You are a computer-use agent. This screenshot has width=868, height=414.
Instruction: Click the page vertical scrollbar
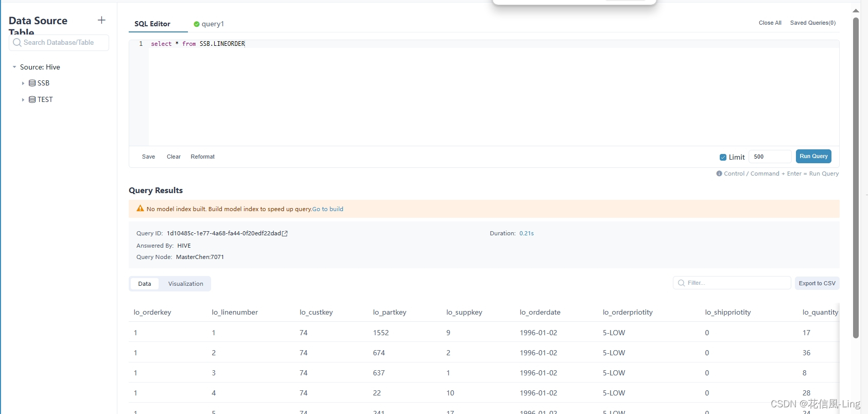856,178
